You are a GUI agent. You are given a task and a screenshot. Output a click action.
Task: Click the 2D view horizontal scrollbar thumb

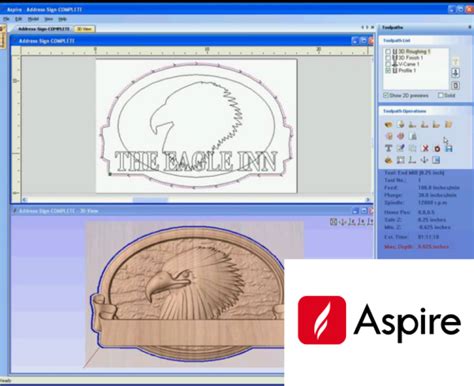pyautogui.click(x=150, y=200)
